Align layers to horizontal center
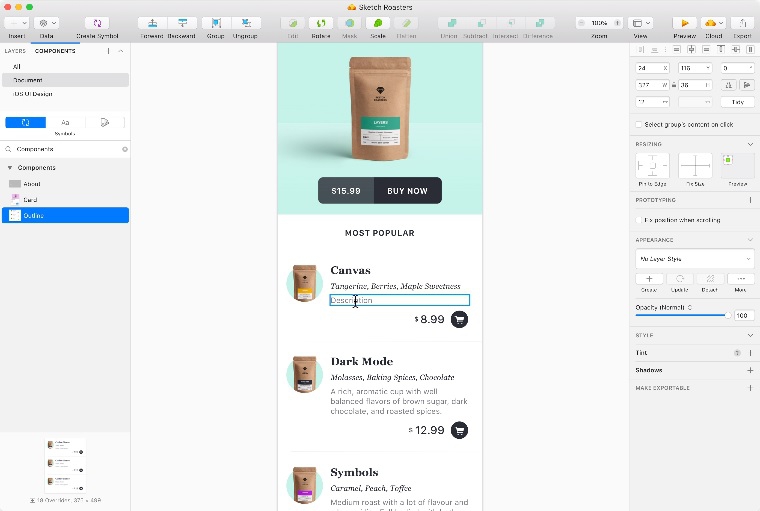This screenshot has height=511, width=760. (x=692, y=49)
